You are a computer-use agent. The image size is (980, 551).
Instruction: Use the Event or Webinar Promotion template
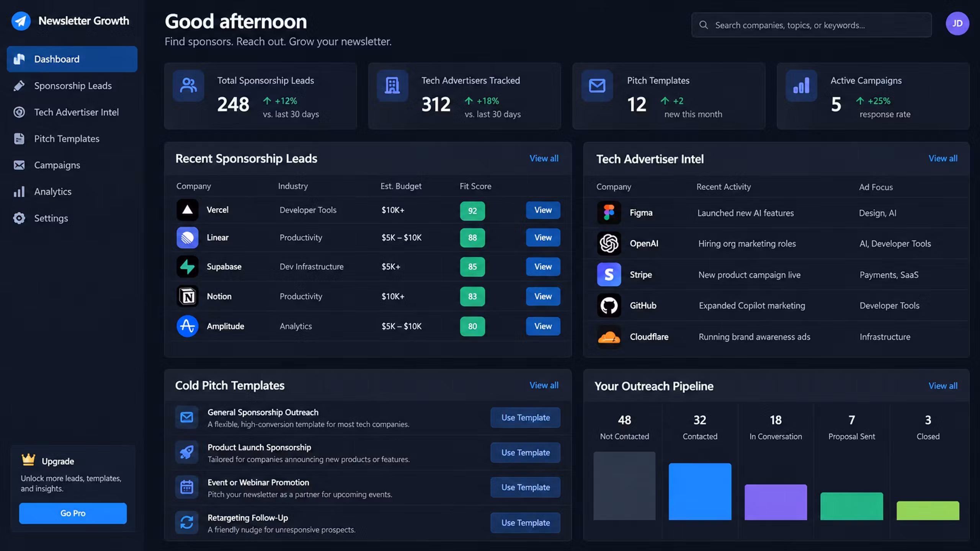525,487
